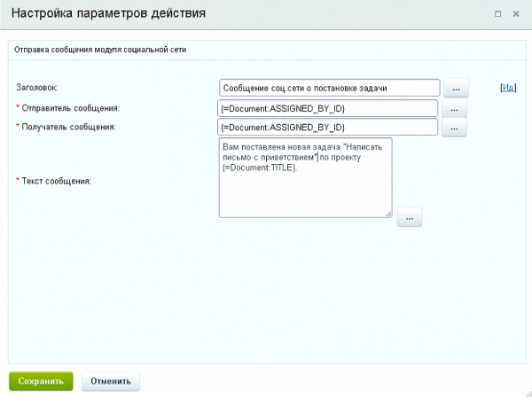Image resolution: width=532 pixels, height=397 pixels.
Task: Open value picker for Получатель сообщения
Action: (455, 128)
